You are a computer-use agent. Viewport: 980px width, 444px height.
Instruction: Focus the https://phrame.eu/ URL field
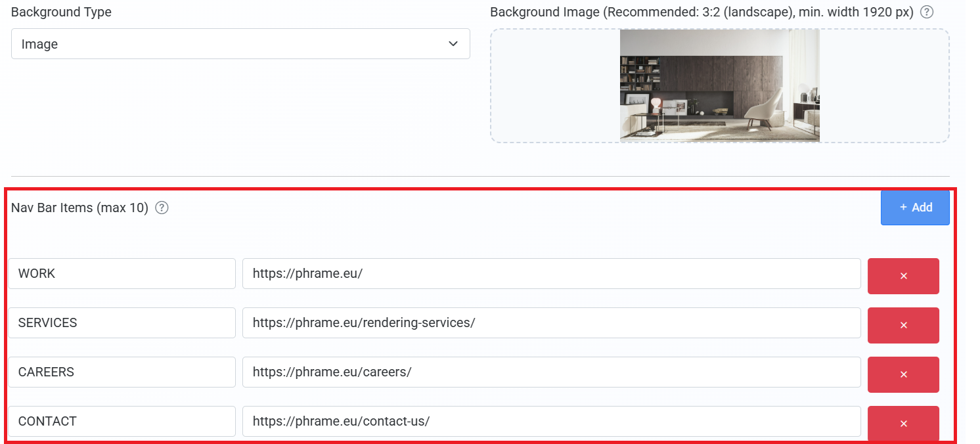coord(552,273)
